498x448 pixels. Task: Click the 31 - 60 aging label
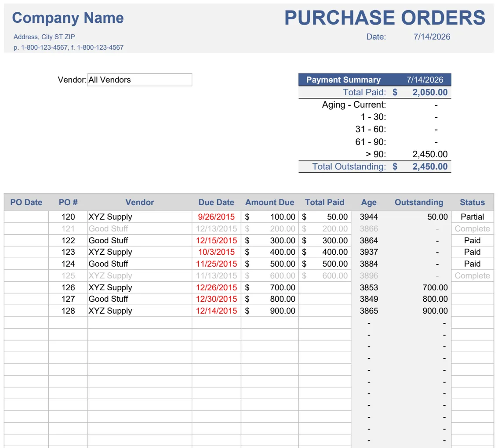371,130
